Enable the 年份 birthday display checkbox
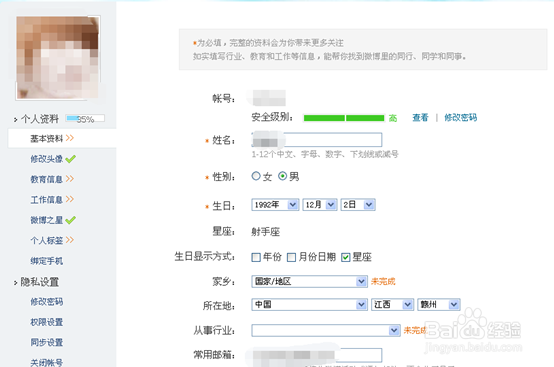The height and width of the screenshot is (367, 554). 256,258
